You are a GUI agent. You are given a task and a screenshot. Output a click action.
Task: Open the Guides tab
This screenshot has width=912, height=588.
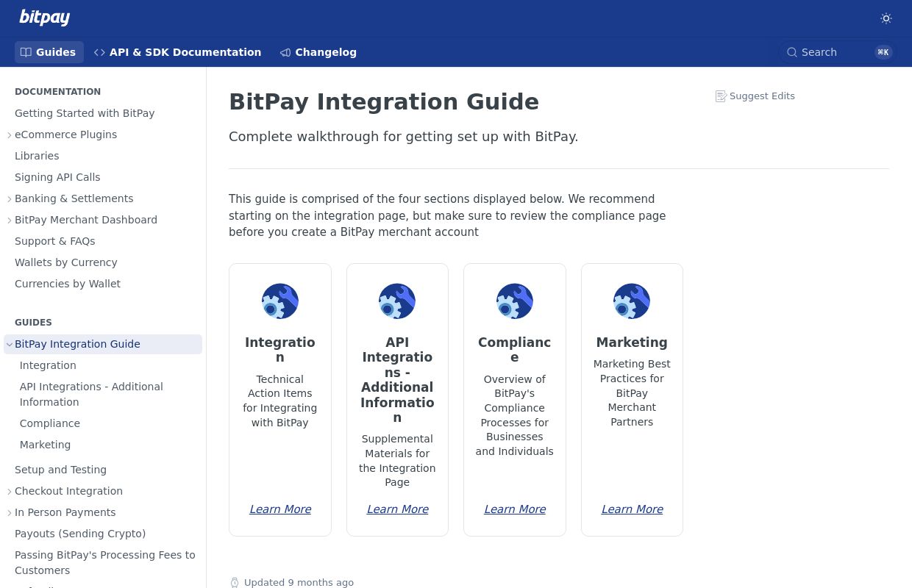tap(49, 52)
